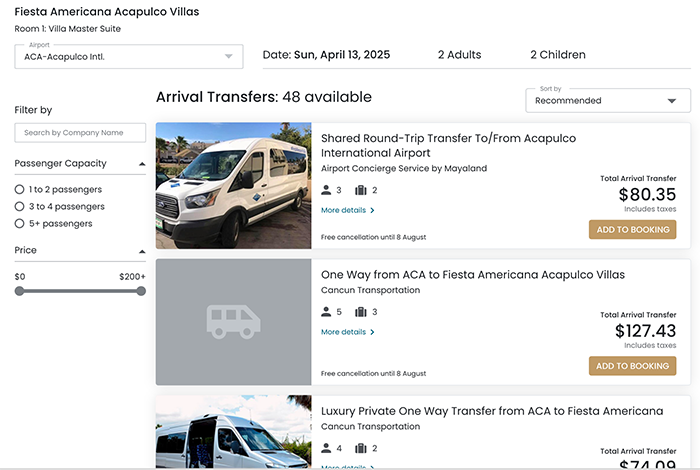
Task: Click luggage icon on One Way ACA transfer
Action: (x=361, y=312)
